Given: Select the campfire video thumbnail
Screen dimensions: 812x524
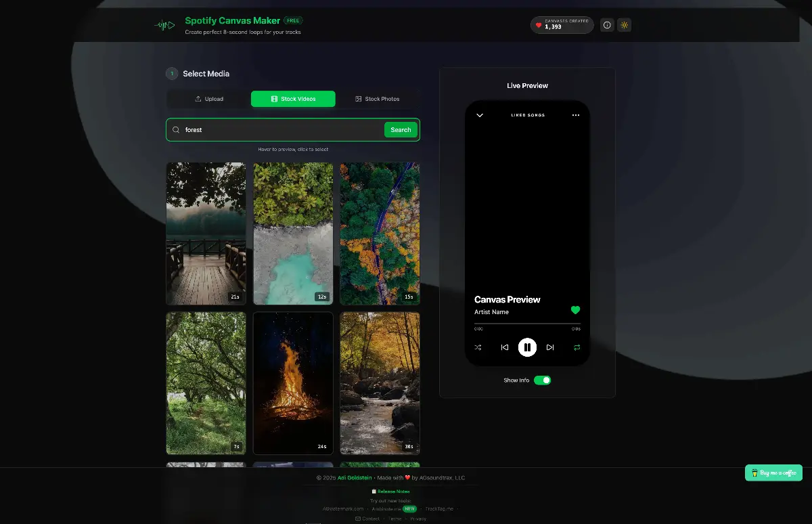Looking at the screenshot, I should [x=293, y=383].
